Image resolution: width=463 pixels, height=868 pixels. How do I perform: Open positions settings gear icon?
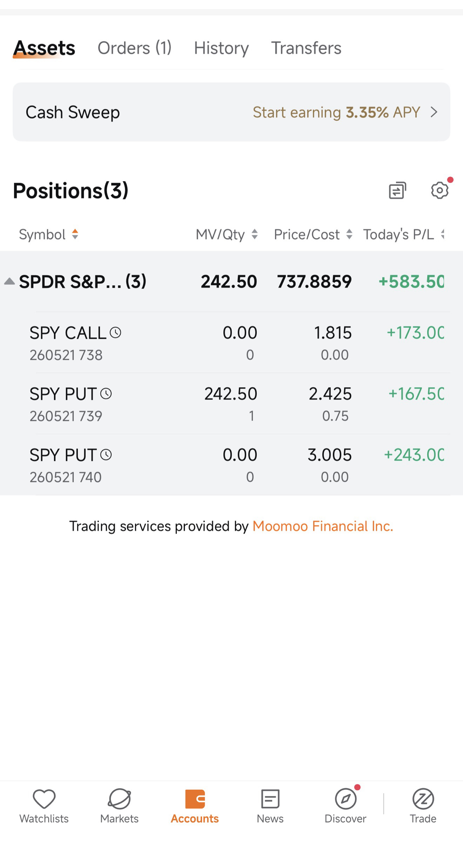[439, 190]
